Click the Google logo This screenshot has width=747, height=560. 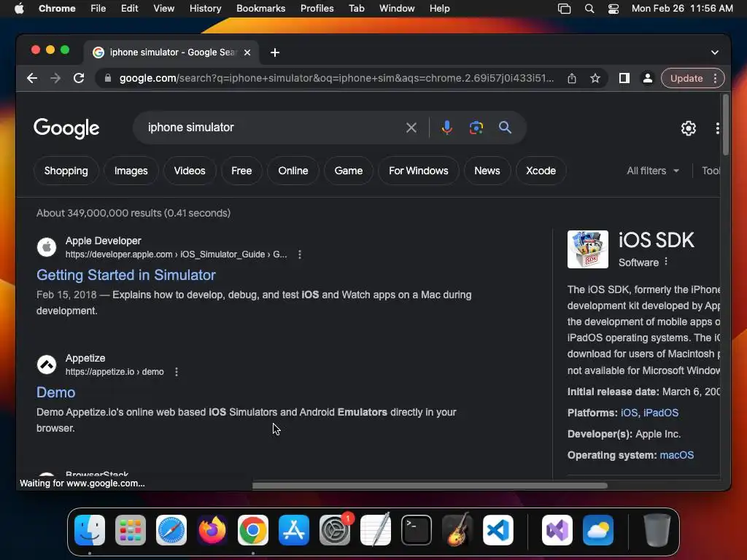pyautogui.click(x=66, y=128)
